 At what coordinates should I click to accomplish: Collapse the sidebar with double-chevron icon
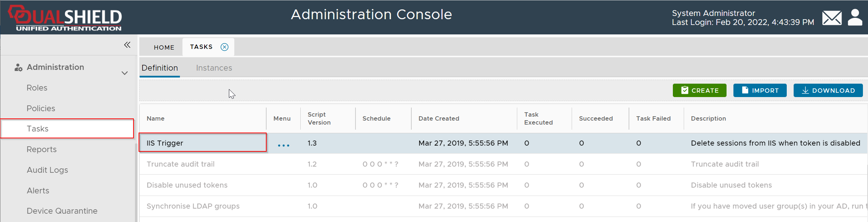click(127, 45)
